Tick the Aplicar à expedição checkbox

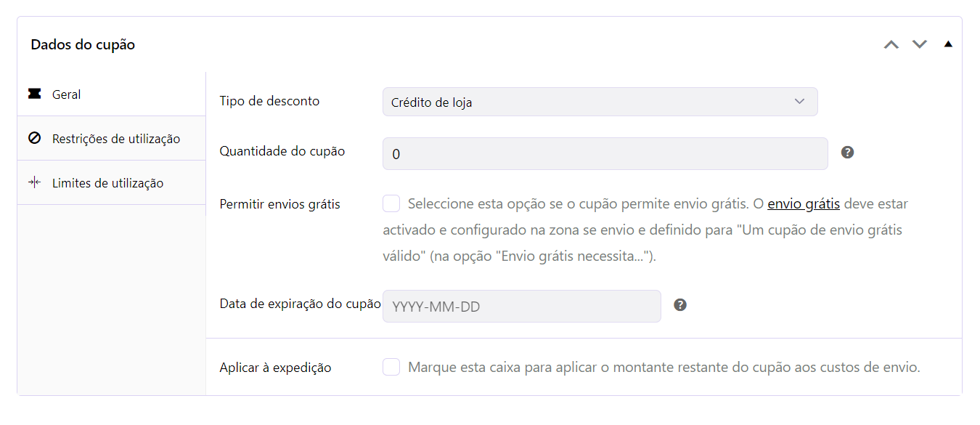pos(391,367)
